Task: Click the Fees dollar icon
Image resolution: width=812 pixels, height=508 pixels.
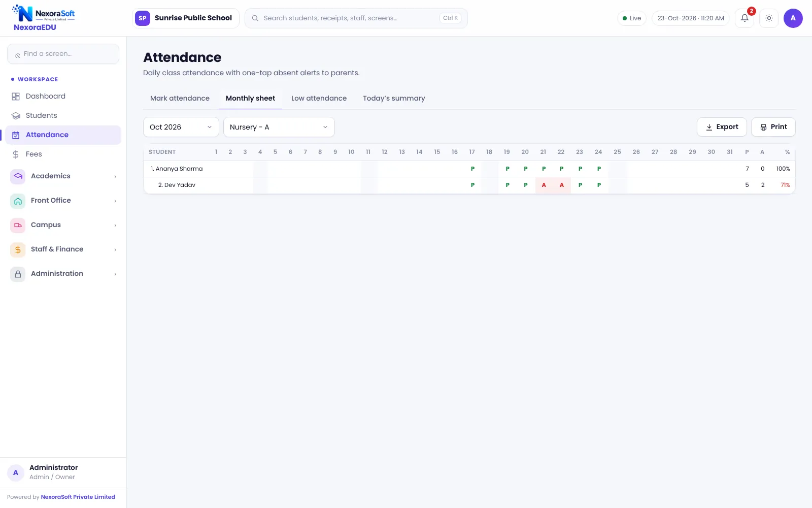Action: point(16,154)
